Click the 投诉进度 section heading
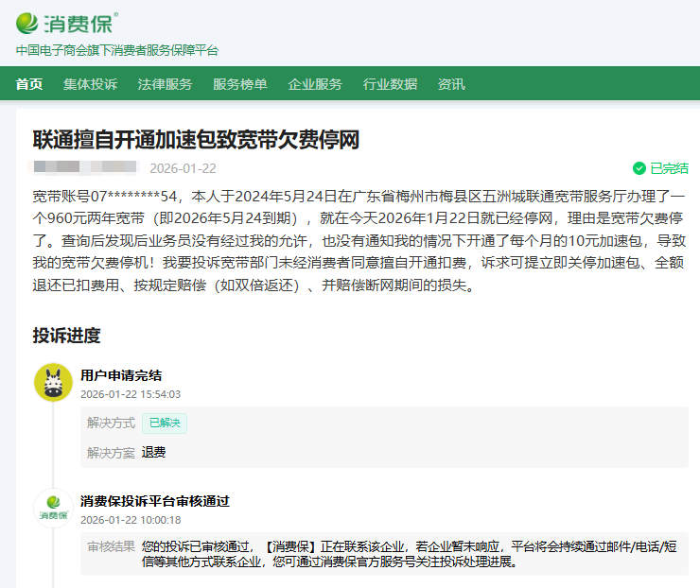The height and width of the screenshot is (588, 700). coord(66,336)
